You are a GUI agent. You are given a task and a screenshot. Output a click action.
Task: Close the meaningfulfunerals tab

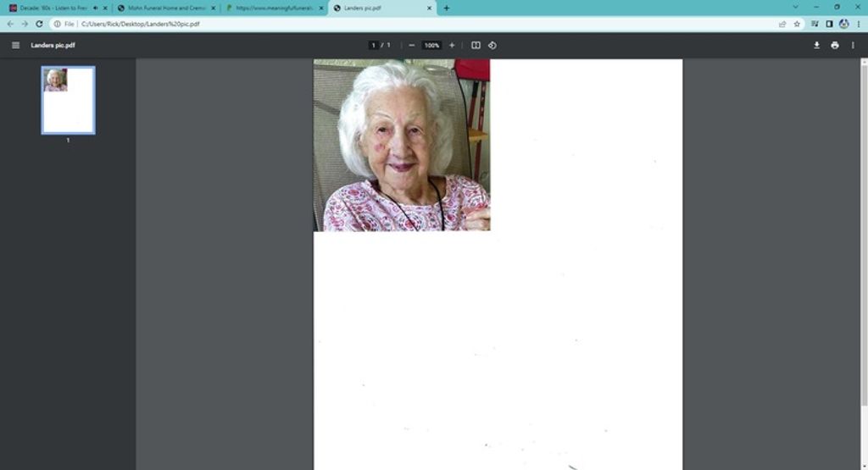[x=321, y=8]
